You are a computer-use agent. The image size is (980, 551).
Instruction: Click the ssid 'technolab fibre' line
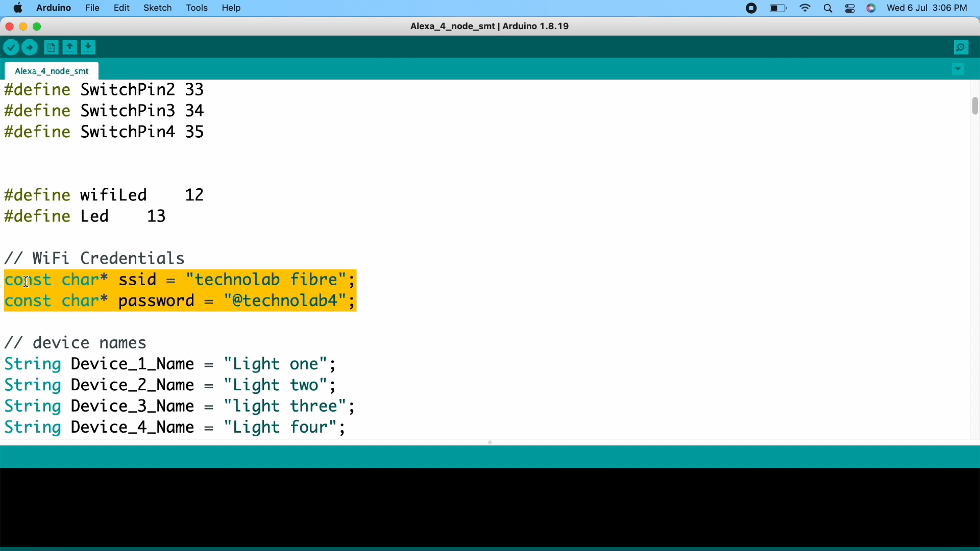pos(180,281)
